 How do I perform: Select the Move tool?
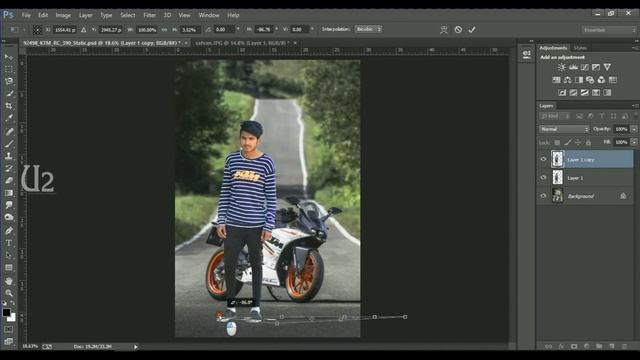pos(9,57)
